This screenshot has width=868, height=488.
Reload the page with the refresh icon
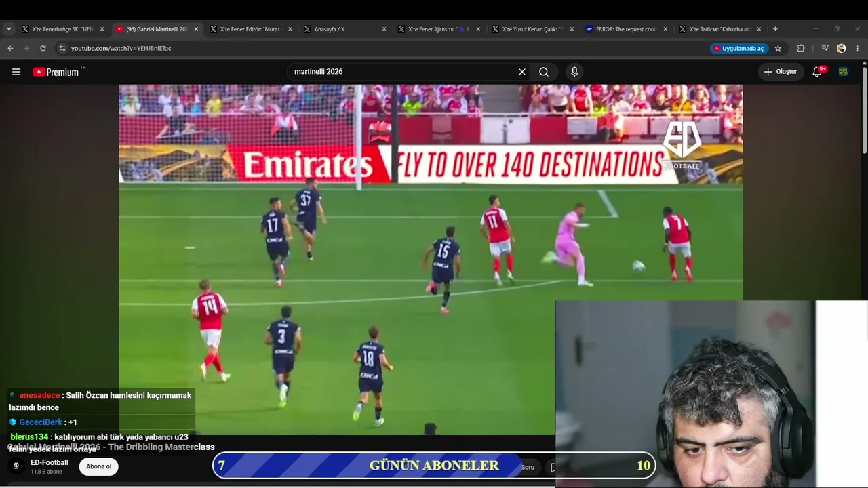pyautogui.click(x=43, y=48)
